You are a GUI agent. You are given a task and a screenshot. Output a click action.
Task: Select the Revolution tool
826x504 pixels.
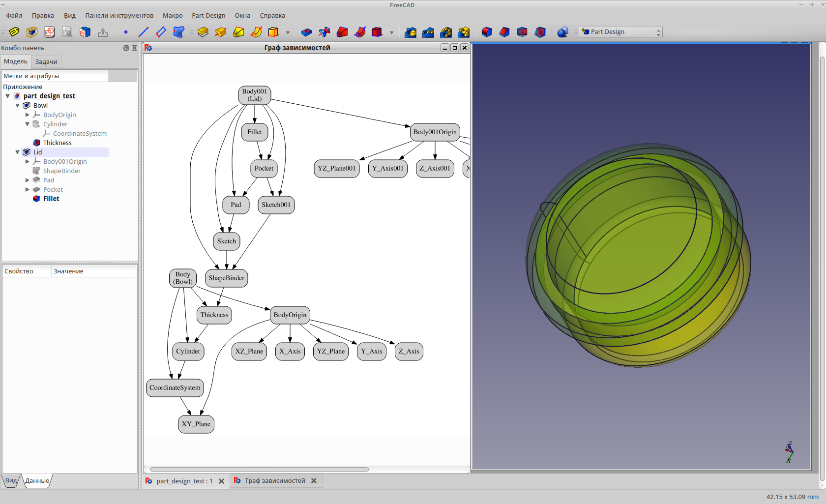[x=220, y=32]
